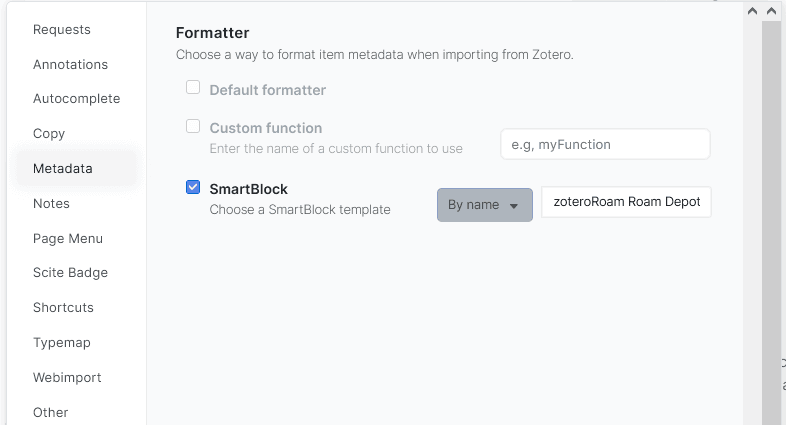Image resolution: width=786 pixels, height=425 pixels.
Task: Switch to the Page Menu tab
Action: pos(68,239)
